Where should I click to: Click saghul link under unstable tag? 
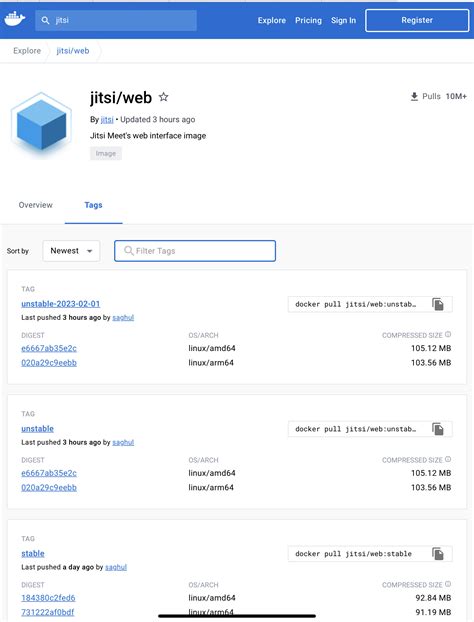(123, 442)
